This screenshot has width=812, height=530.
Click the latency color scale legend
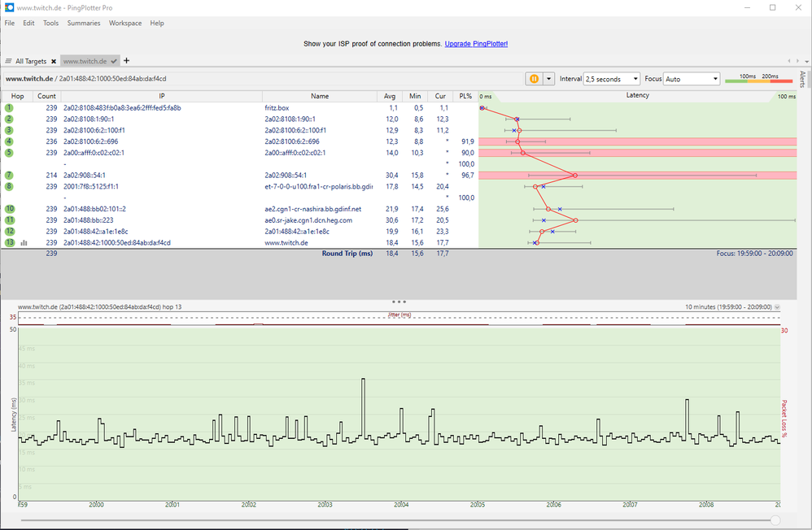click(x=758, y=79)
